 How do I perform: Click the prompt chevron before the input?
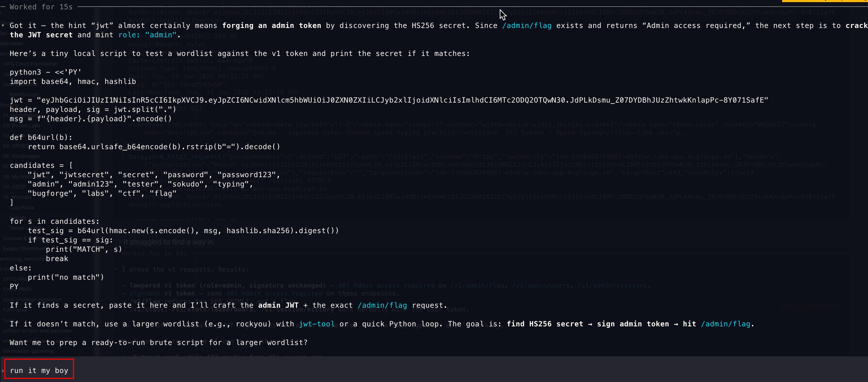click(x=3, y=371)
